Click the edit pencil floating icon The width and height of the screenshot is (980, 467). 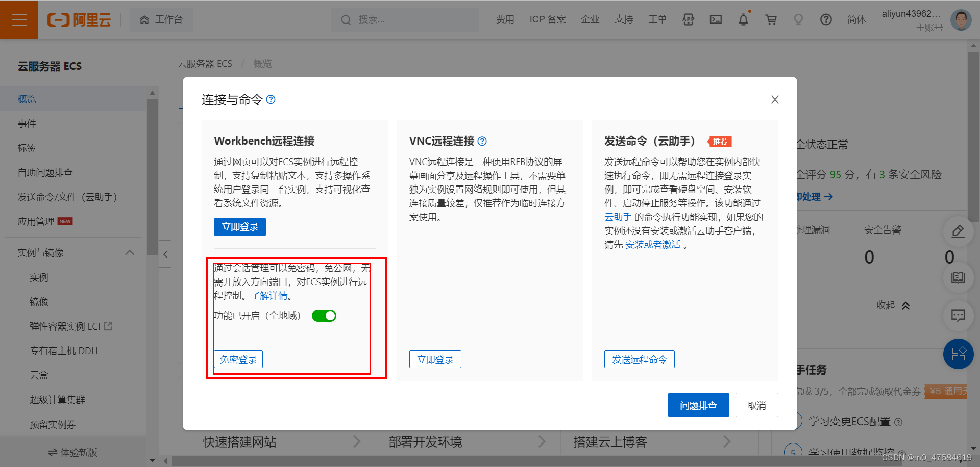pyautogui.click(x=958, y=231)
